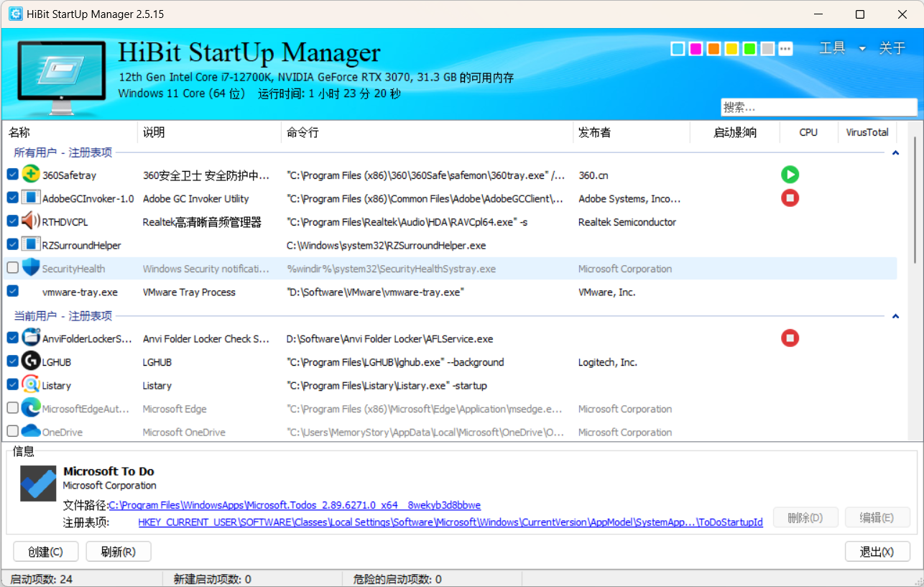This screenshot has height=587, width=924.
Task: Click the AnviFolderLockerS... app icon
Action: [x=31, y=338]
